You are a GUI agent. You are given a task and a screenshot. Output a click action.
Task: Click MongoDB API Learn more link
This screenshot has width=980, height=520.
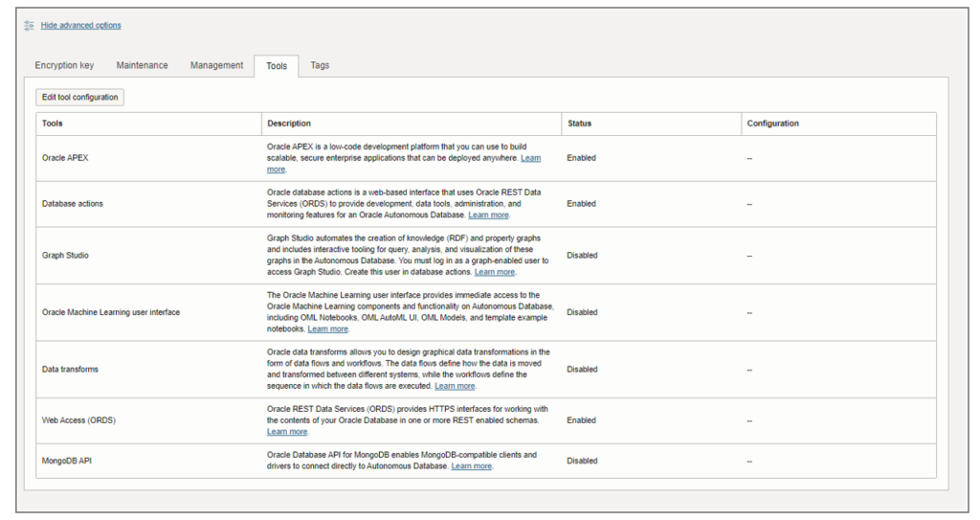[471, 466]
